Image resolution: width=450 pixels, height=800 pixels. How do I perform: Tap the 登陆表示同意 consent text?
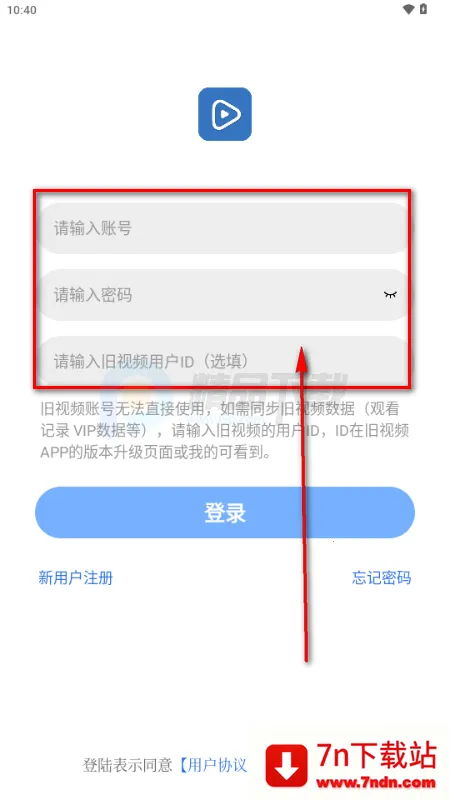pyautogui.click(x=129, y=765)
